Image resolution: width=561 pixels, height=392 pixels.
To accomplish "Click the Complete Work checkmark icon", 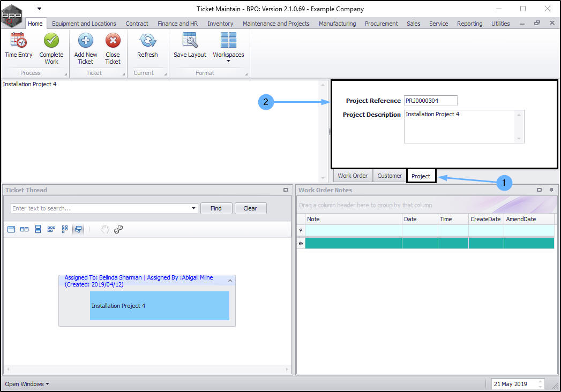I will [51, 40].
